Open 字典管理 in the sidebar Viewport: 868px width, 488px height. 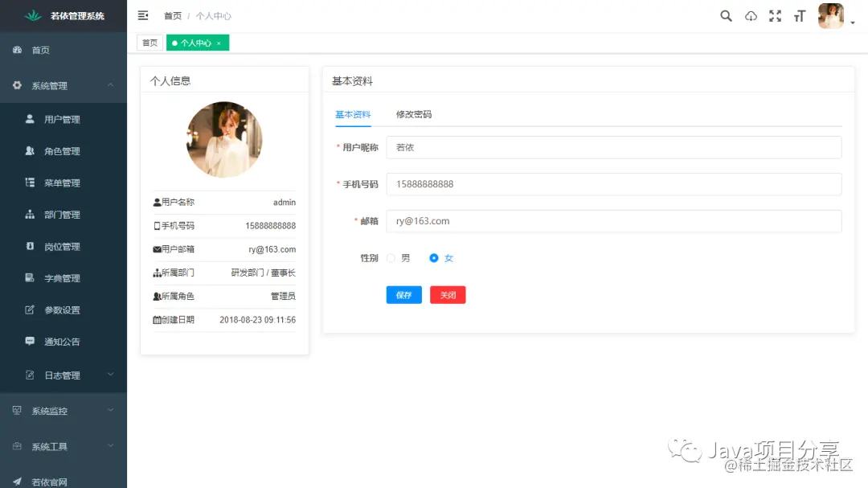pyautogui.click(x=63, y=278)
